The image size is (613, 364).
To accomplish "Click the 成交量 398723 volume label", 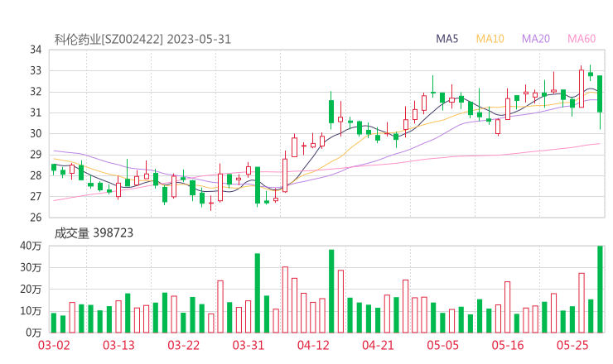I will [94, 232].
